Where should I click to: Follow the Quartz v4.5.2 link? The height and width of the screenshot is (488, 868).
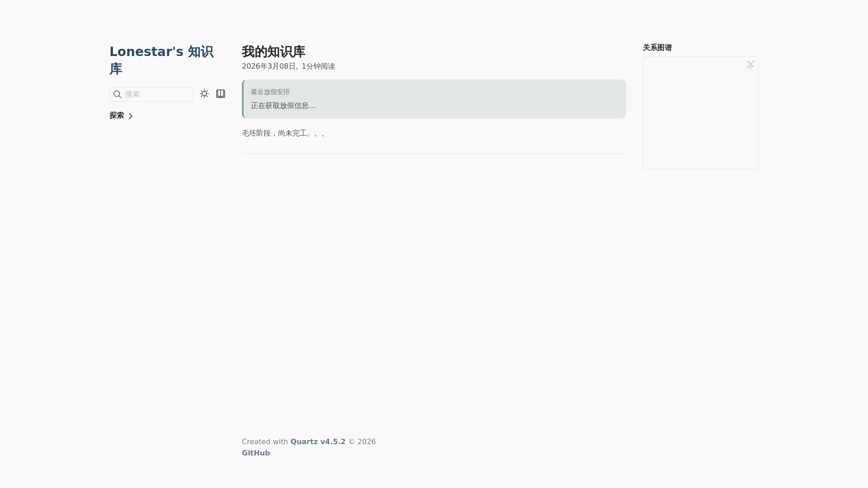[318, 441]
